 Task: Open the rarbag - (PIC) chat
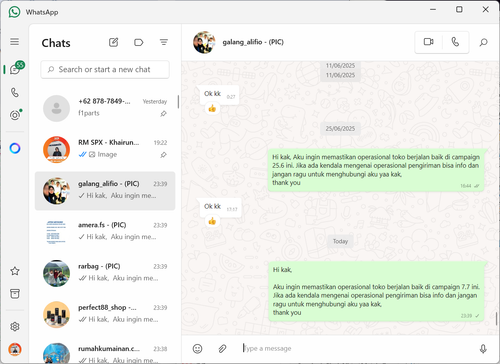coord(105,273)
